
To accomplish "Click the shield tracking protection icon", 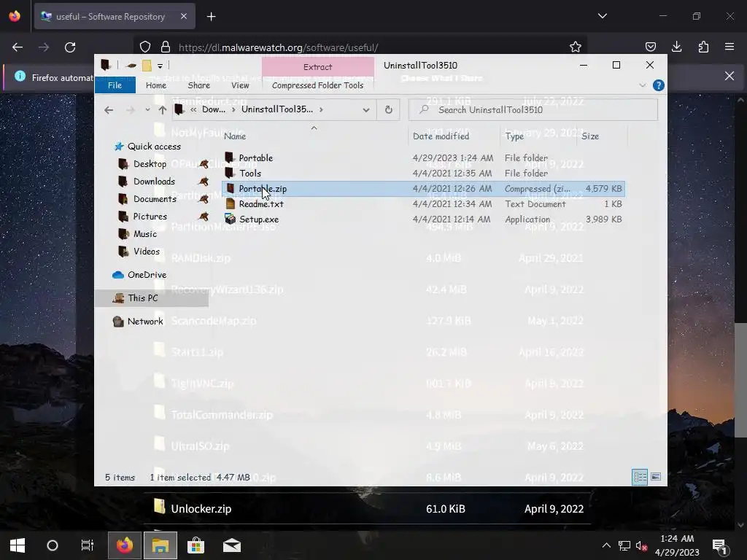I will click(x=145, y=47).
